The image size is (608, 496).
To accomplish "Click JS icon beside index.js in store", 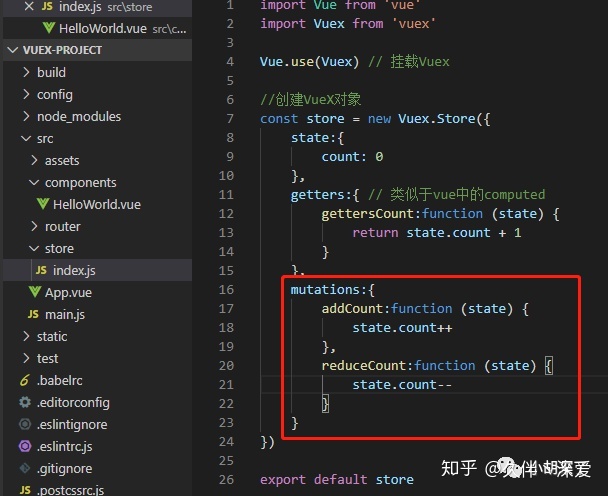I will pos(41,270).
